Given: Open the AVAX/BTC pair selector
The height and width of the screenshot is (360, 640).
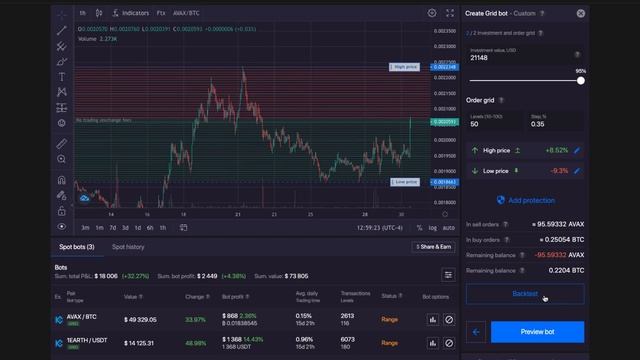Looking at the screenshot, I should 186,13.
